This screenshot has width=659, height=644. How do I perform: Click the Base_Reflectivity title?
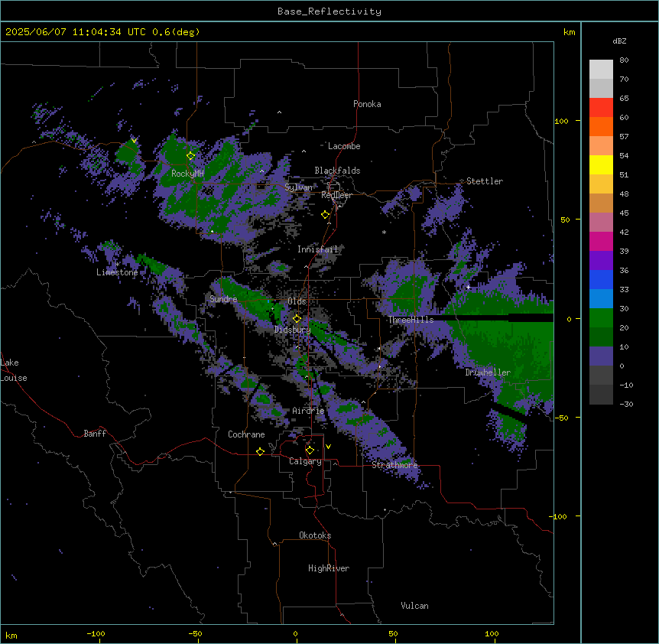click(329, 11)
